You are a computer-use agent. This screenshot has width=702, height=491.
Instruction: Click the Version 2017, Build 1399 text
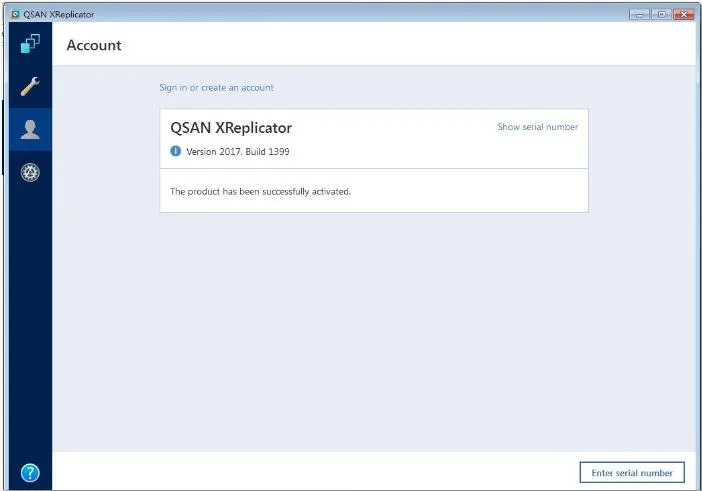click(238, 152)
